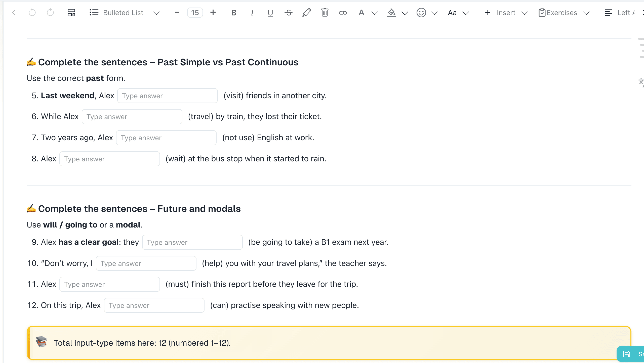Viewport: 644px width, 363px height.
Task: Open the fill color swatch
Action: 391,13
